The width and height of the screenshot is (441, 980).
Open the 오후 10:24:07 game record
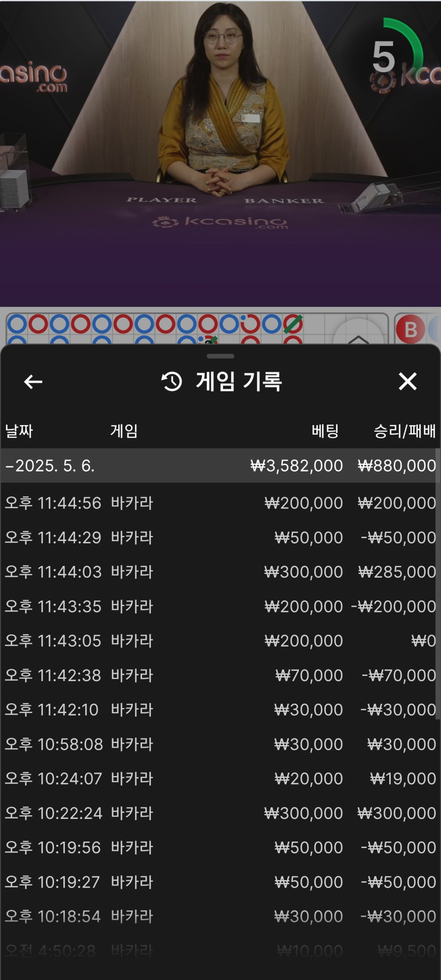coord(220,778)
